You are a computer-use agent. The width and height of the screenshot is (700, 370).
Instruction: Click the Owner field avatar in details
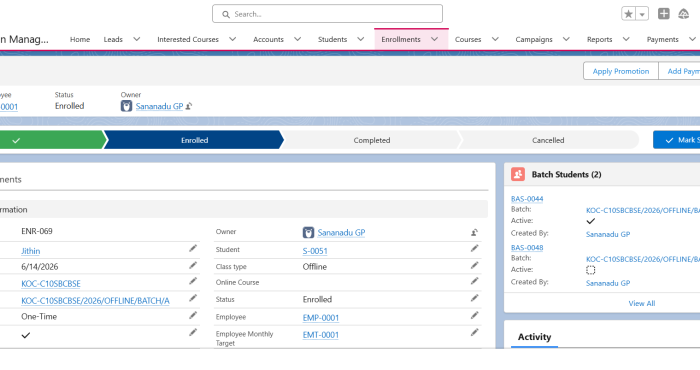[308, 233]
